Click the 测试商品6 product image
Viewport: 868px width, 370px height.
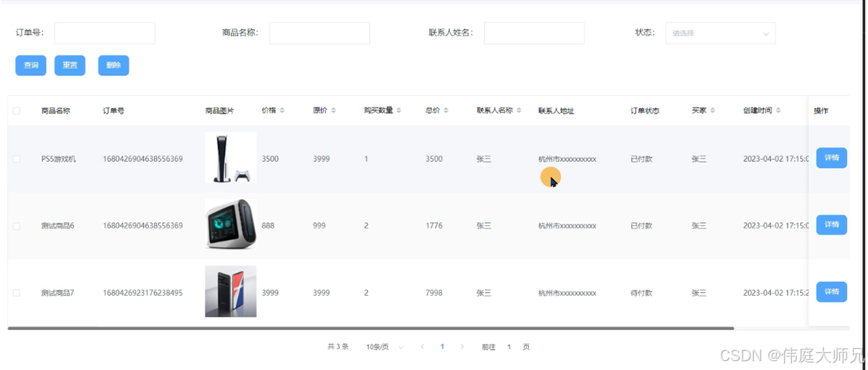pyautogui.click(x=230, y=224)
